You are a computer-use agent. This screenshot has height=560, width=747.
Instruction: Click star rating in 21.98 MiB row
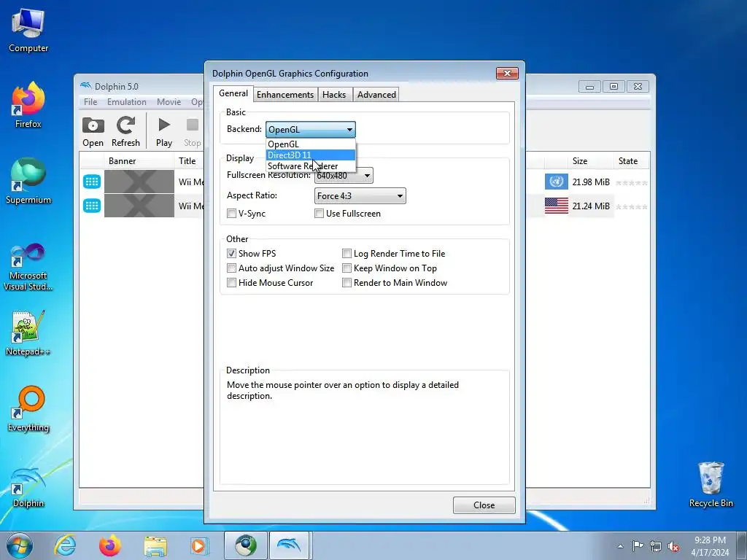(632, 182)
